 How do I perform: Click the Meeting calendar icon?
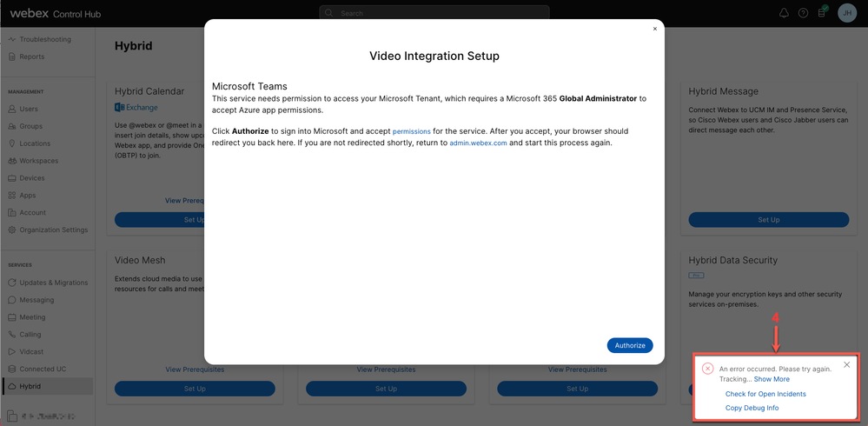[11, 317]
